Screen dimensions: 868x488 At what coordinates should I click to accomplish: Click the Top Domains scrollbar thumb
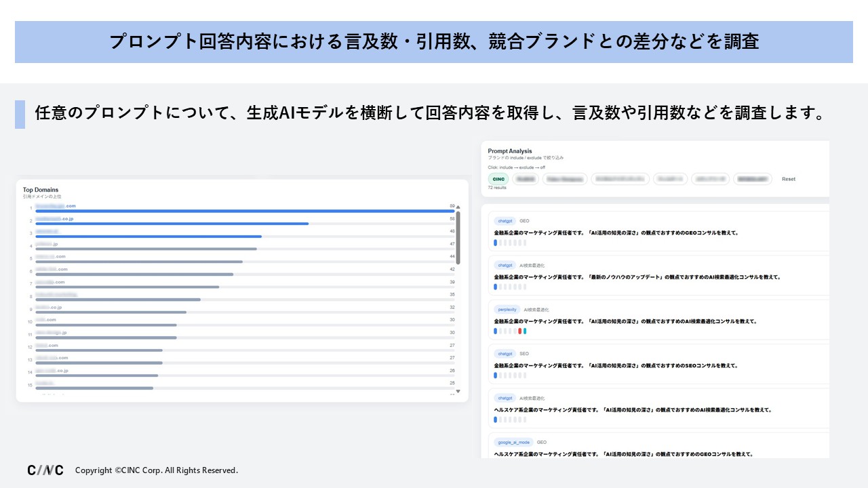(458, 237)
